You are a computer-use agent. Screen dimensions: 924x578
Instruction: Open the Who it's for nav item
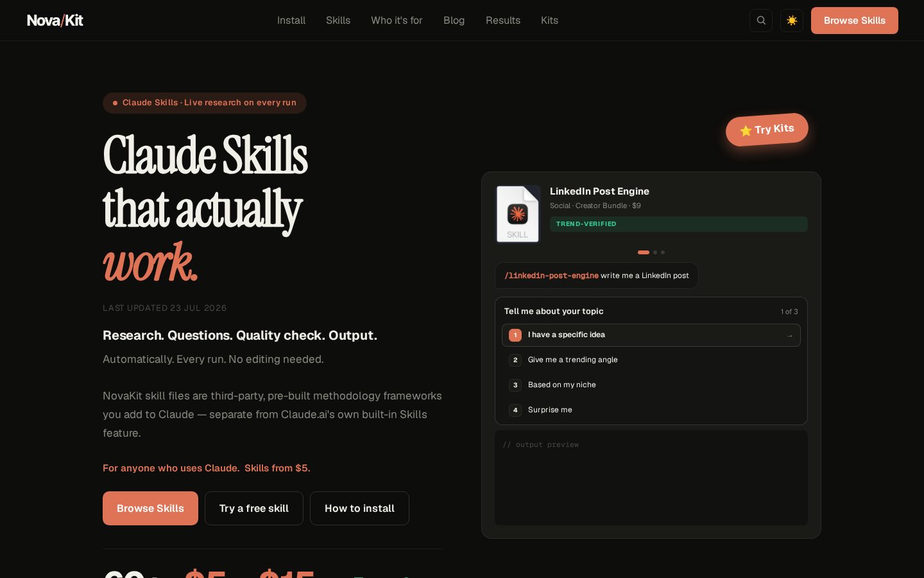click(397, 21)
